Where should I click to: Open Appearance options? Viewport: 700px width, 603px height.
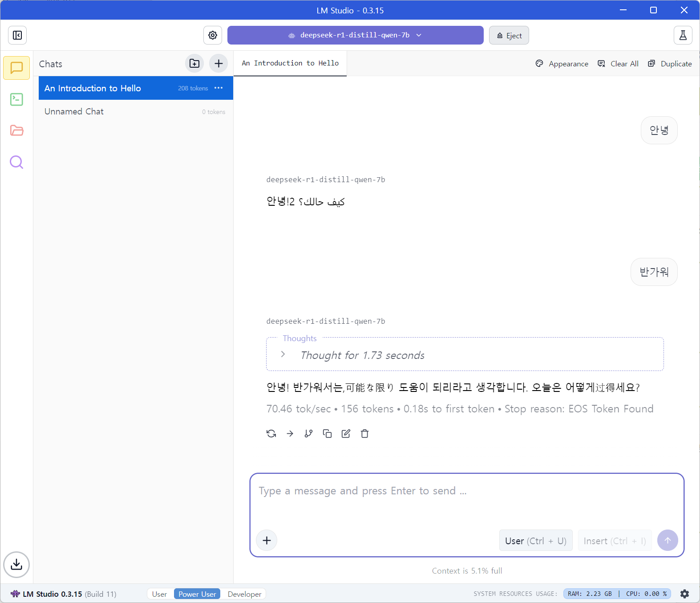562,64
